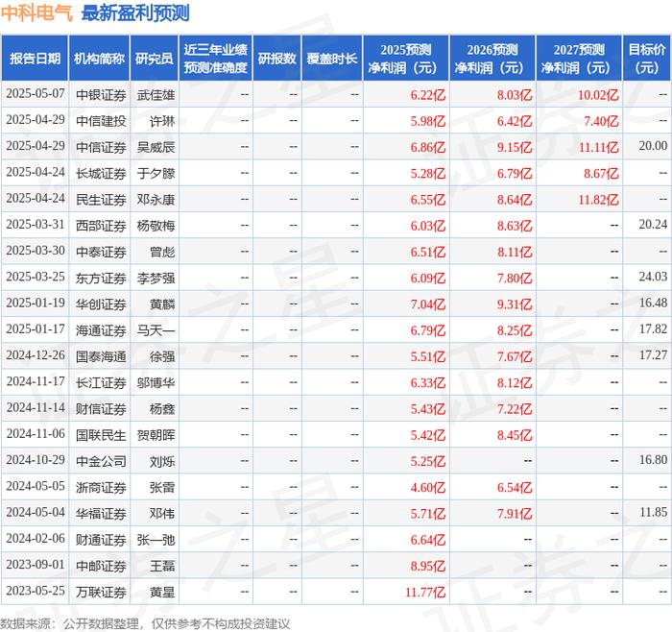This screenshot has width=672, height=632.
Task: Click target price 17.82
Action: 653,329
